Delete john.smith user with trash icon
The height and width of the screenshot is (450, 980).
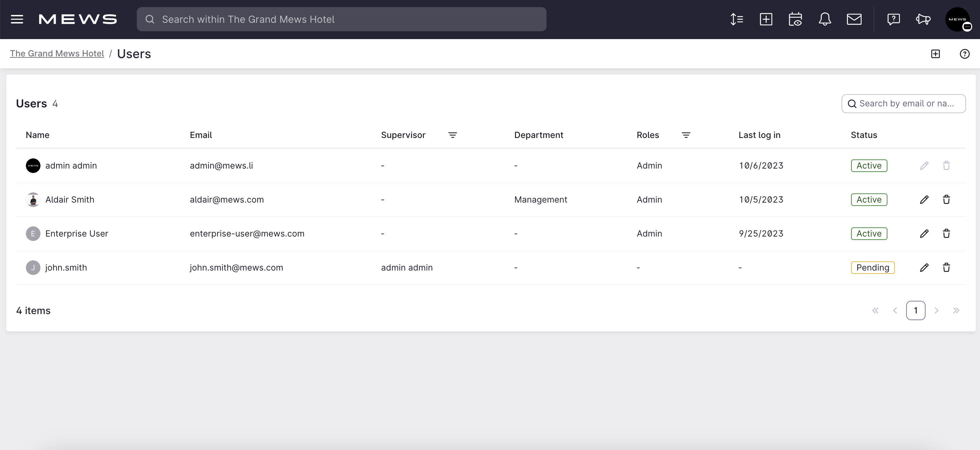pyautogui.click(x=946, y=267)
